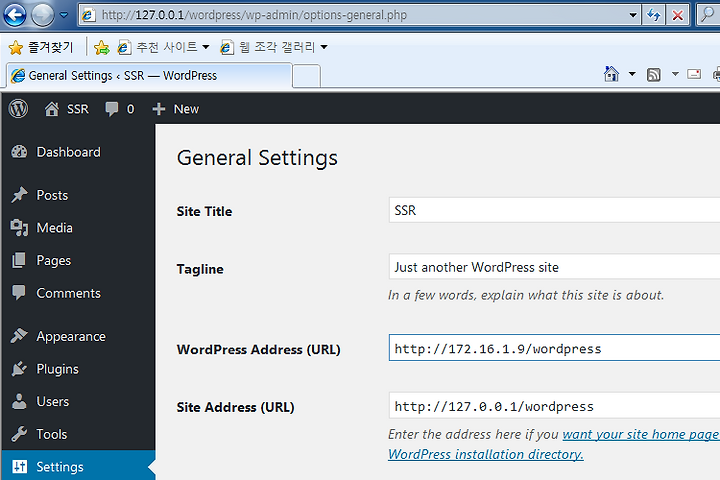Image resolution: width=720 pixels, height=480 pixels.
Task: Select the General Settings ‹ SSR browser tab
Action: tap(149, 75)
